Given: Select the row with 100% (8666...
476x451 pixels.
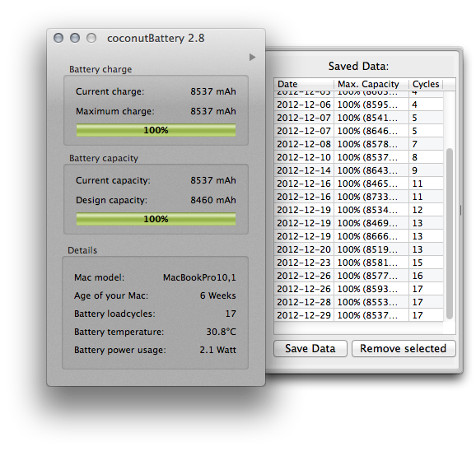Looking at the screenshot, I should click(358, 236).
